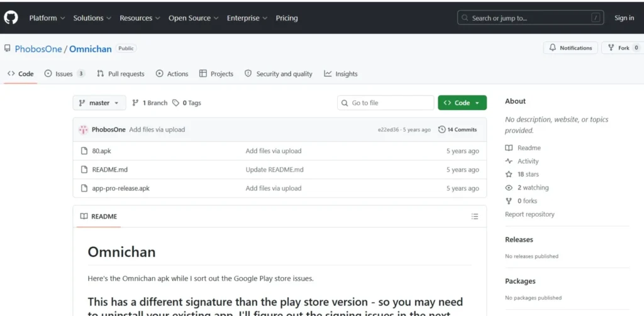
Task: Open the Enterprise dropdown
Action: tap(247, 18)
